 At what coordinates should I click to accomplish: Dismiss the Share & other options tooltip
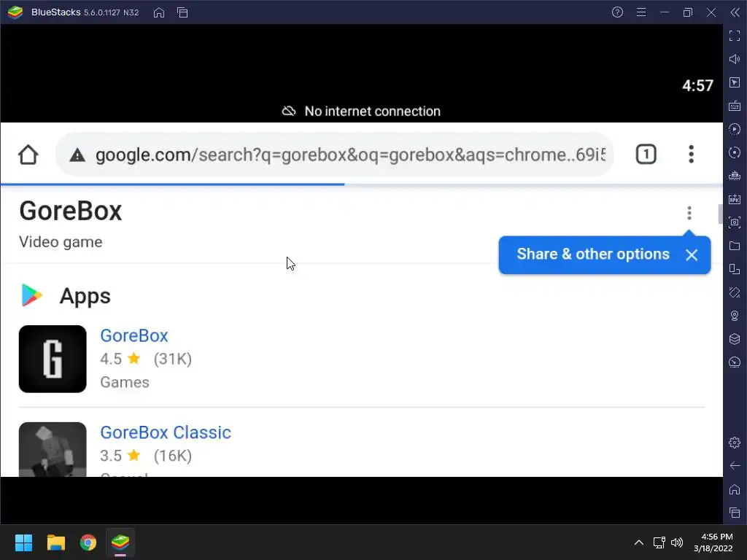coord(692,254)
